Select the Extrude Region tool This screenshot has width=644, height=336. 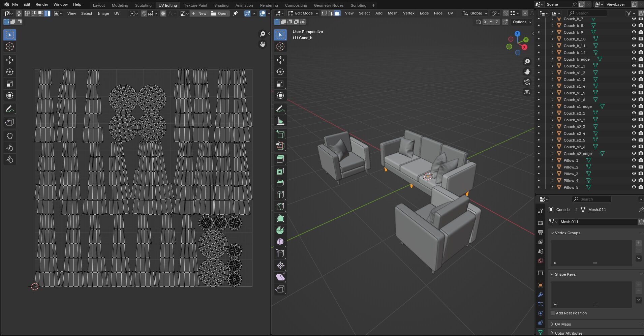coord(280,159)
